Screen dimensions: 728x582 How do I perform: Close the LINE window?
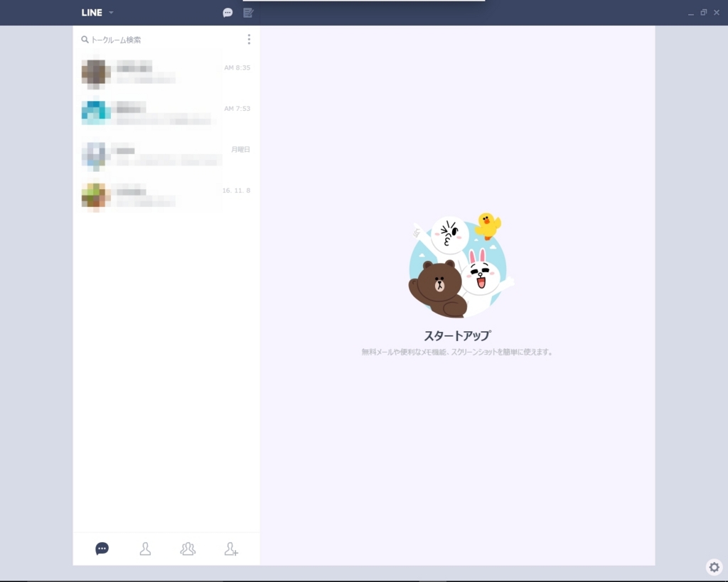coord(717,13)
